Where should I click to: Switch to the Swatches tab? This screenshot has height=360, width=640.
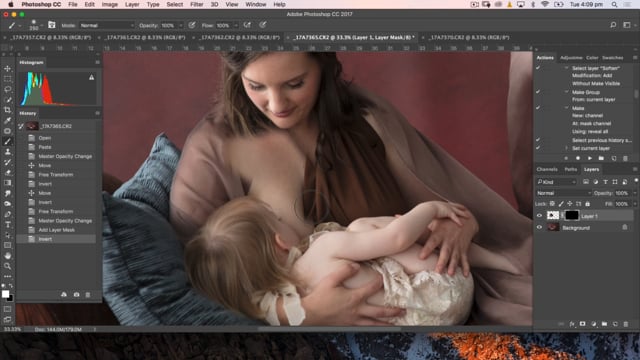612,58
